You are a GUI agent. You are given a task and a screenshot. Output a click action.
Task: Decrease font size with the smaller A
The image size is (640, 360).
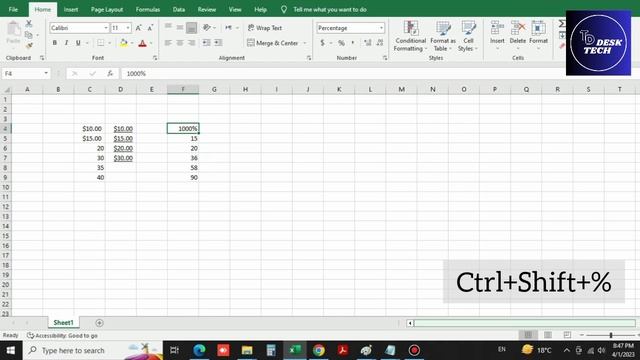pyautogui.click(x=150, y=28)
